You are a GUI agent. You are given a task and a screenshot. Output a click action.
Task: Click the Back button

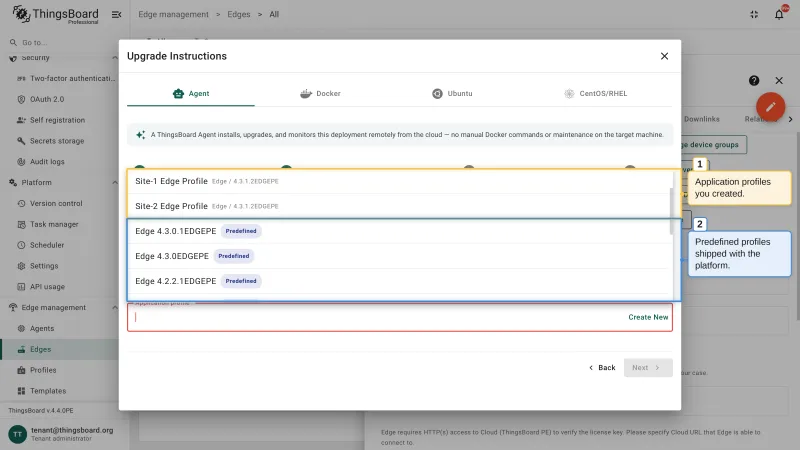coord(602,367)
